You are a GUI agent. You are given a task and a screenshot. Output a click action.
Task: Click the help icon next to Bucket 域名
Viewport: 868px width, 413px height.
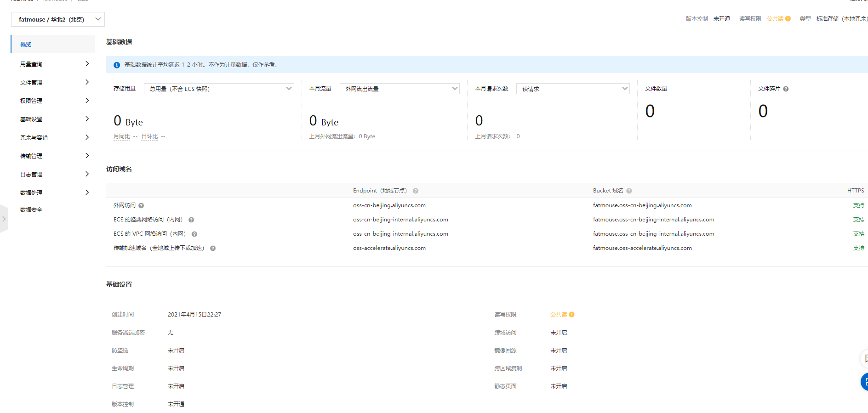(x=629, y=191)
